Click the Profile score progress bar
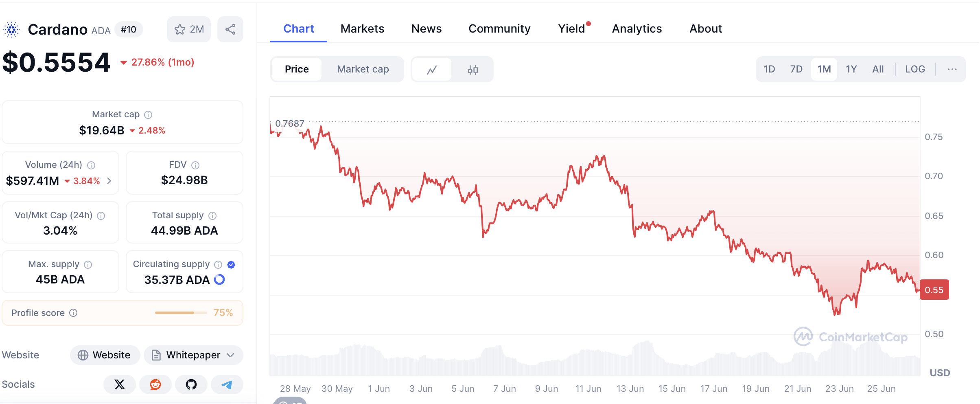 pos(181,313)
